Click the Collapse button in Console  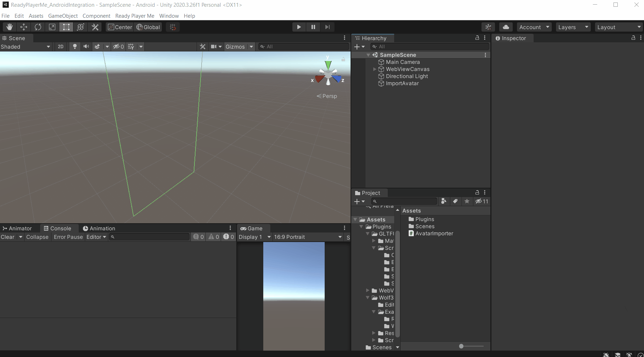(x=37, y=237)
